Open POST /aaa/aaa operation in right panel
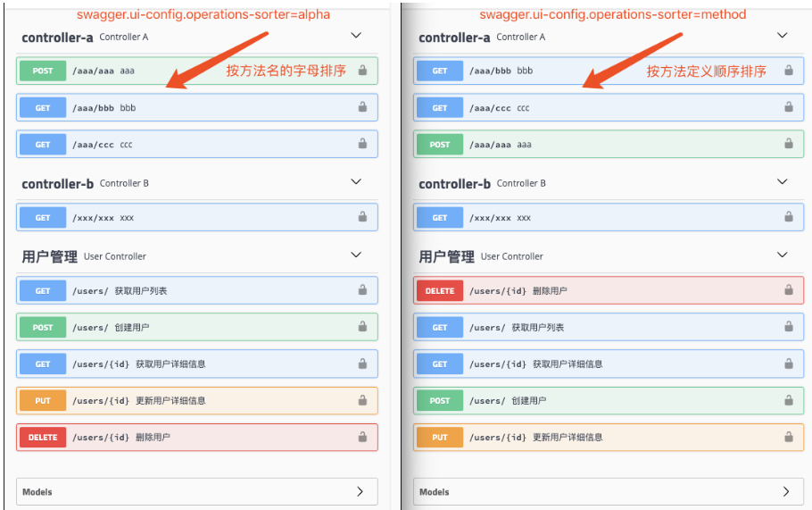 point(609,144)
